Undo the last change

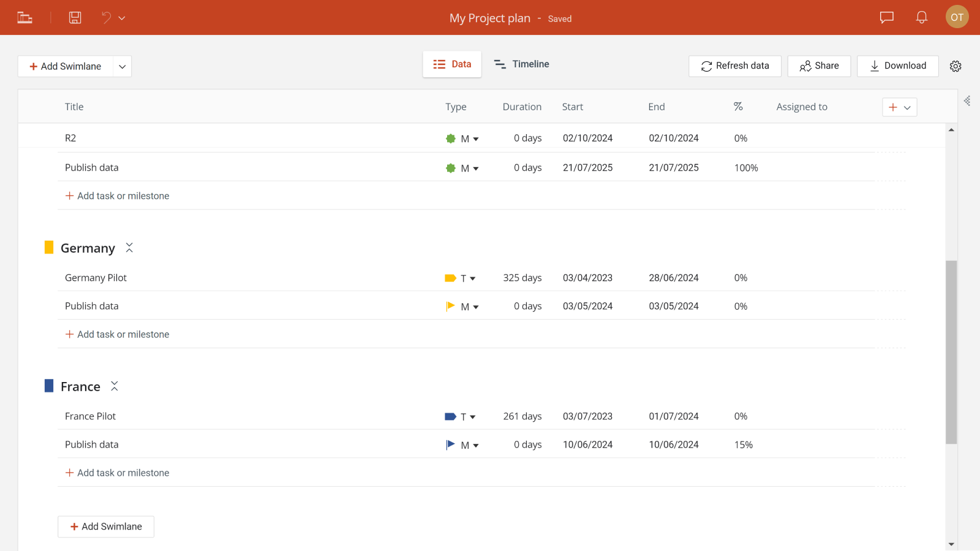click(104, 17)
